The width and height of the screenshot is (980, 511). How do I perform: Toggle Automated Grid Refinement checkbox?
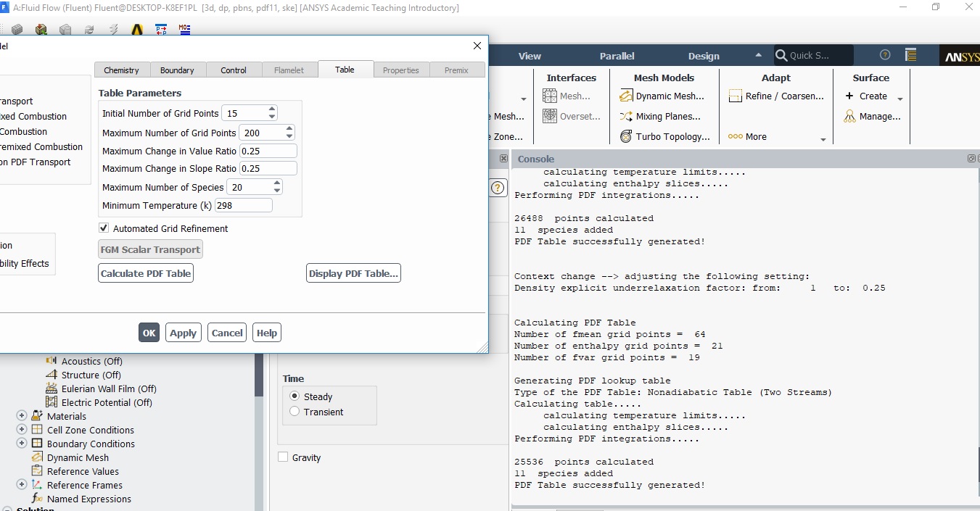pos(104,228)
